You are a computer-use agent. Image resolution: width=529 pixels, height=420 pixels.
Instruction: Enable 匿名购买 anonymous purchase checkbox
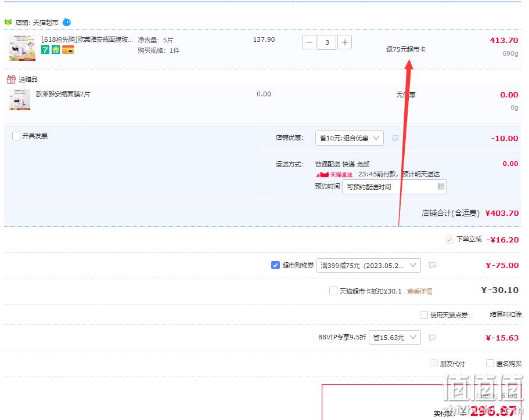coord(490,363)
